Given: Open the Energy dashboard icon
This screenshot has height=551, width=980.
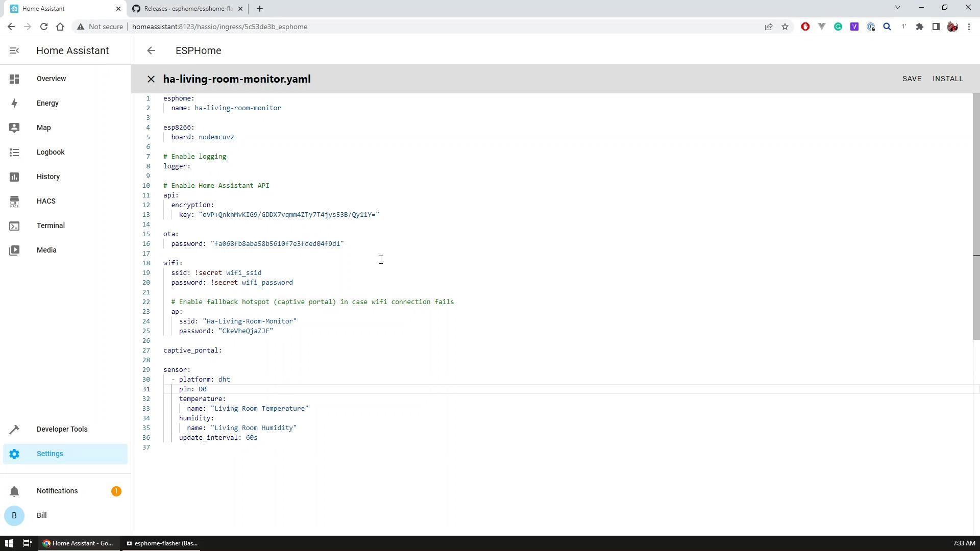Looking at the screenshot, I should click(14, 104).
